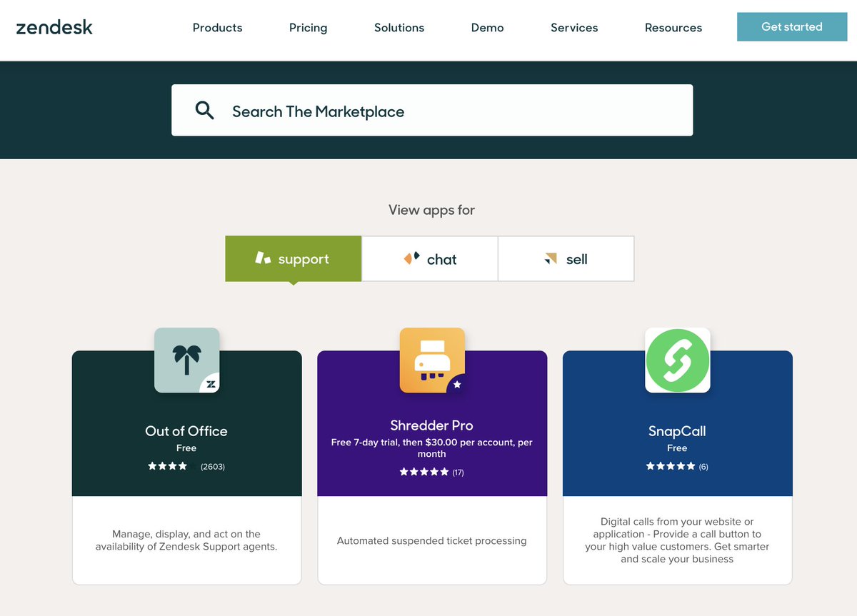857x616 pixels.
Task: Click Shredder Pro trial pricing text
Action: tap(432, 448)
